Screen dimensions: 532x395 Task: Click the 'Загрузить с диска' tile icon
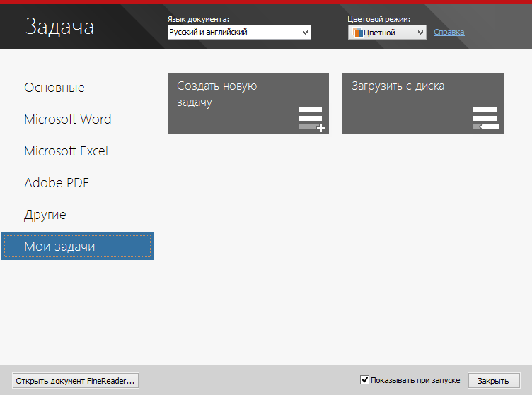(486, 118)
